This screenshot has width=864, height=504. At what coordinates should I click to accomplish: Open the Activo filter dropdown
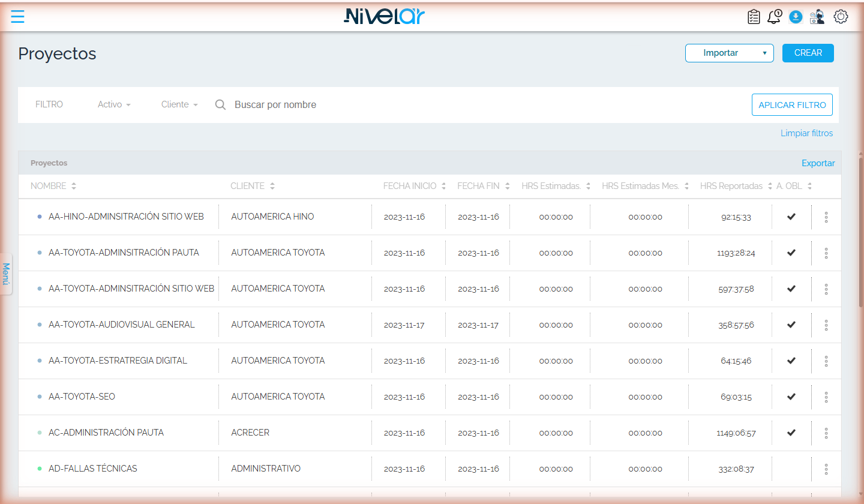[x=114, y=104]
